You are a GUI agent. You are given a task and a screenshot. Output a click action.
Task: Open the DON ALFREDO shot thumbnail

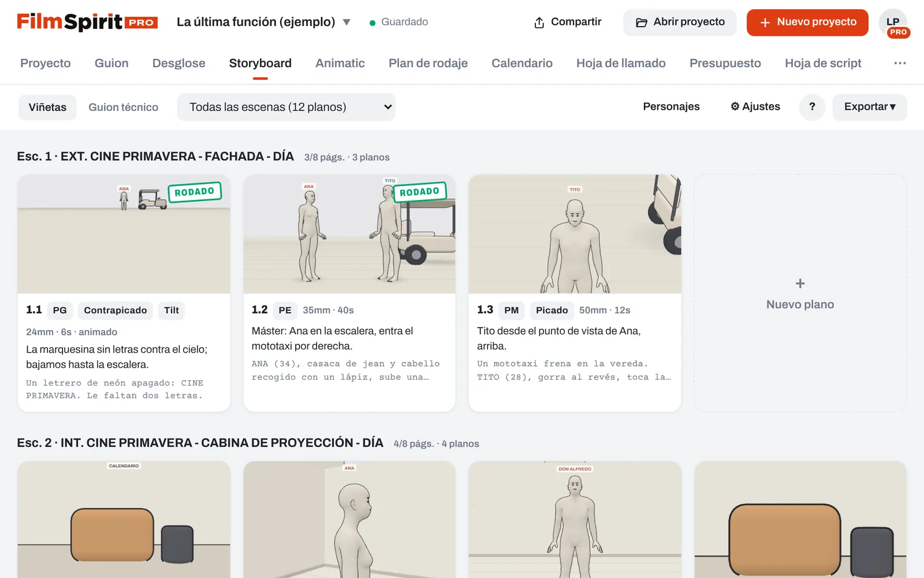point(575,520)
